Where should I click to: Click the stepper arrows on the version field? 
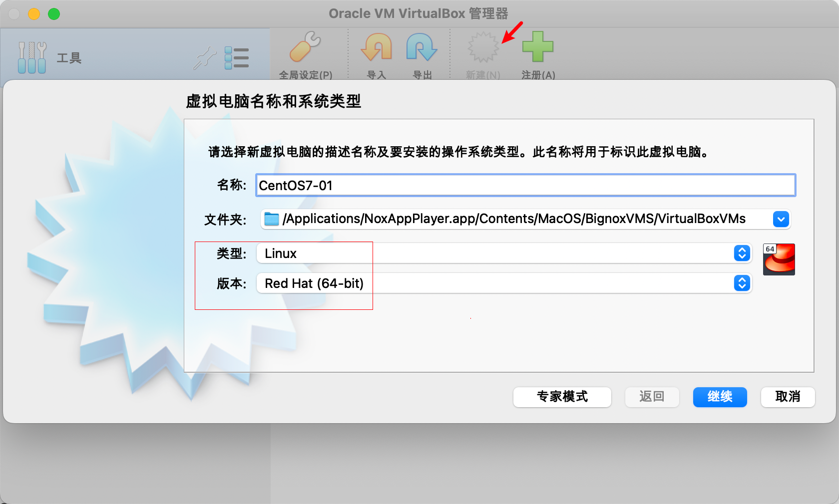(x=742, y=283)
